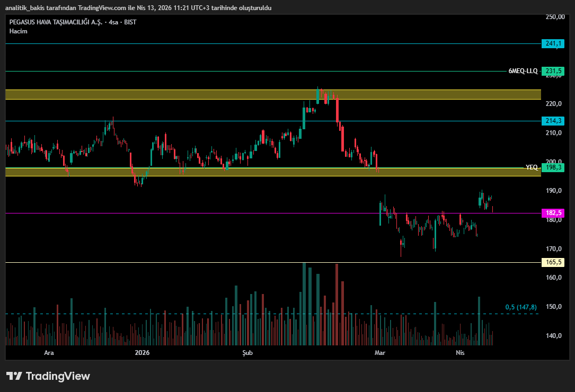The width and height of the screenshot is (575, 392).
Task: Click the magenta 182,5 price label
Action: click(x=553, y=213)
